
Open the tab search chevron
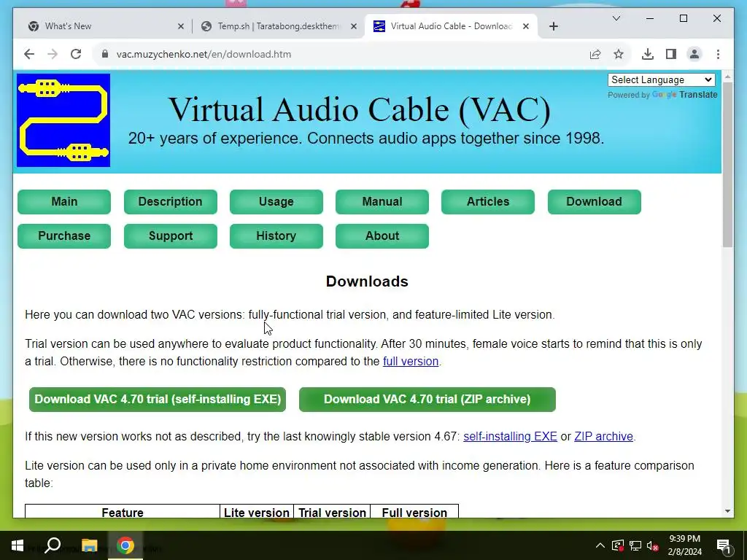[x=616, y=18]
